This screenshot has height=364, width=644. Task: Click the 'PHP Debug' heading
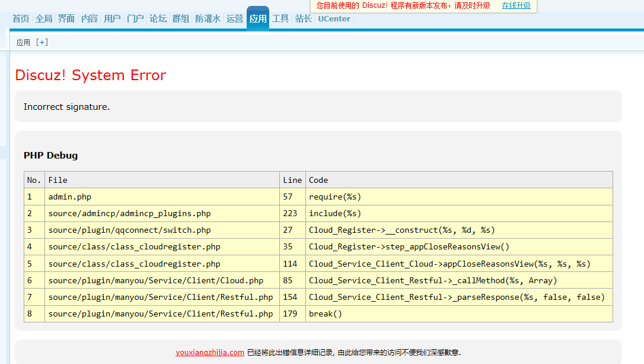click(x=50, y=156)
